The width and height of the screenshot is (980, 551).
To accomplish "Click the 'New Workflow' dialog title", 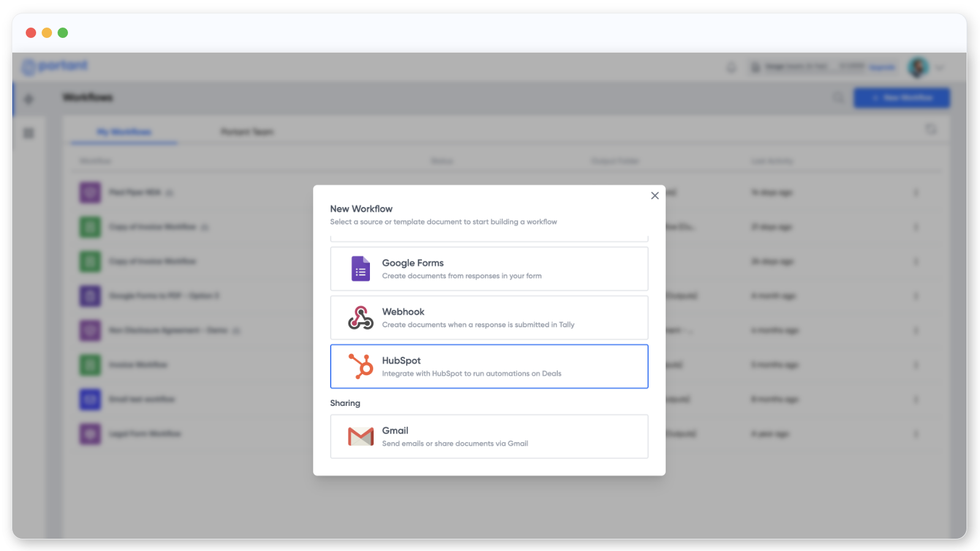I will [x=361, y=209].
